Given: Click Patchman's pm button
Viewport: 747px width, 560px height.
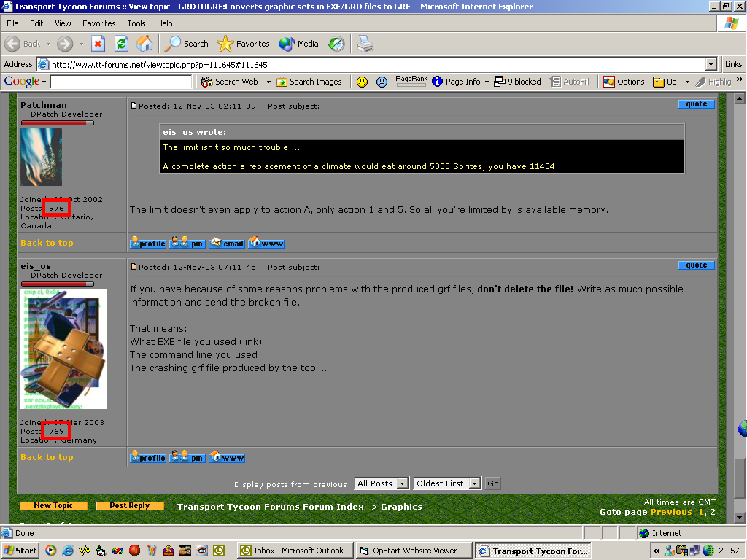Looking at the screenshot, I should point(187,244).
